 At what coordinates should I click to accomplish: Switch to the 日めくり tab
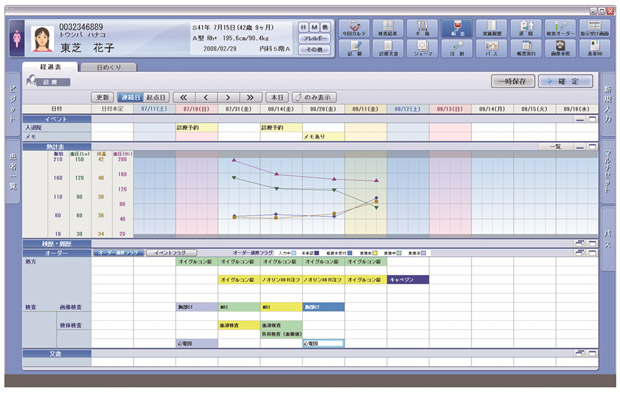point(109,68)
